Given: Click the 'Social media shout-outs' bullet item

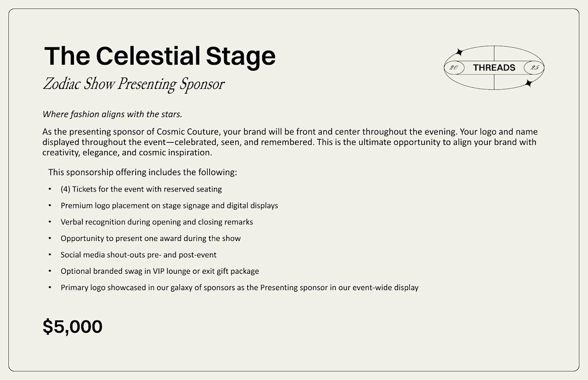Looking at the screenshot, I should pyautogui.click(x=138, y=255).
